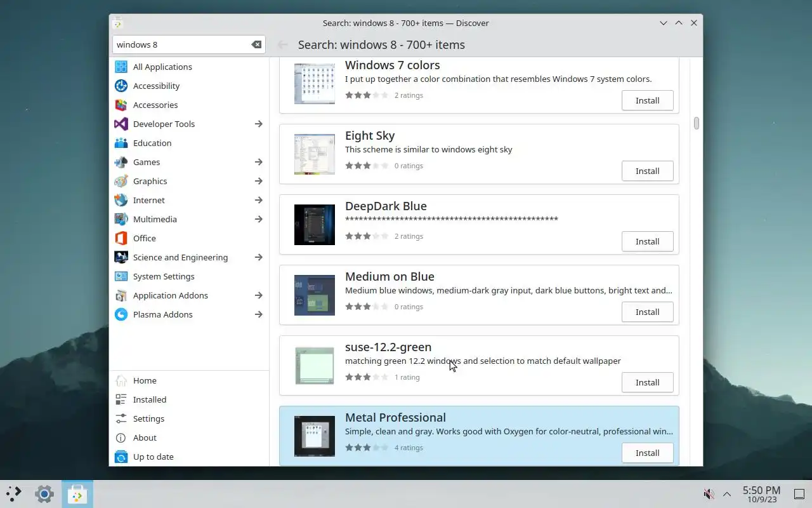This screenshot has width=812, height=508.
Task: Expand the Multimedia subcategories arrow
Action: 259,219
